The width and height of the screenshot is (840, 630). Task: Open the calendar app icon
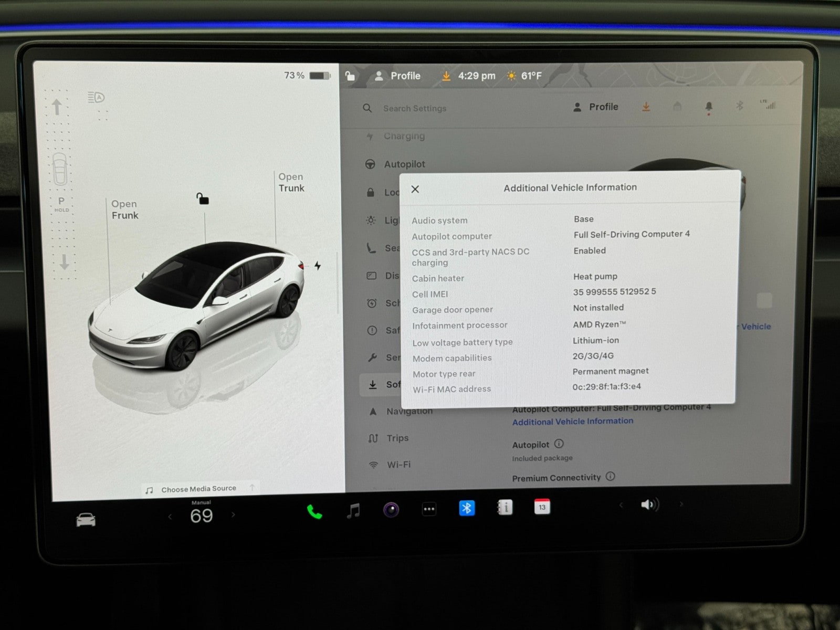point(542,507)
